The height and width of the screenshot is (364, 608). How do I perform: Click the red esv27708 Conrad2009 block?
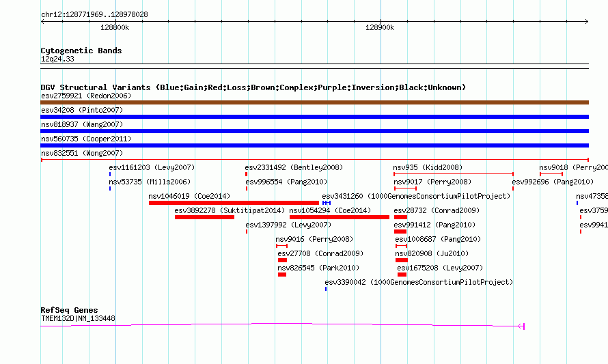[x=282, y=260]
